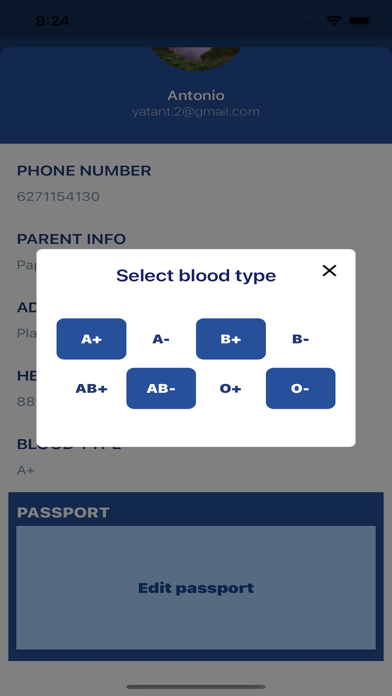The image size is (392, 696).
Task: Select the O- blood type
Action: [301, 388]
